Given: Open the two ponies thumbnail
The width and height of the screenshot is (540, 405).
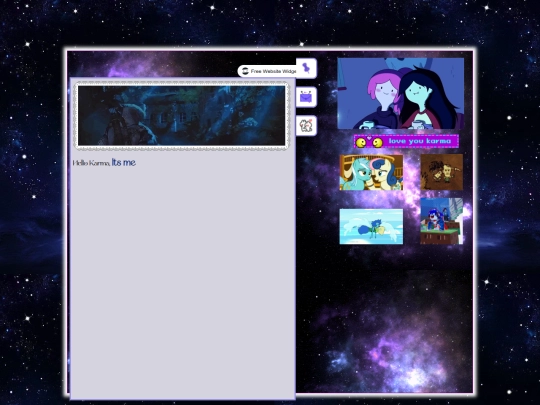Looking at the screenshot, I should click(371, 172).
